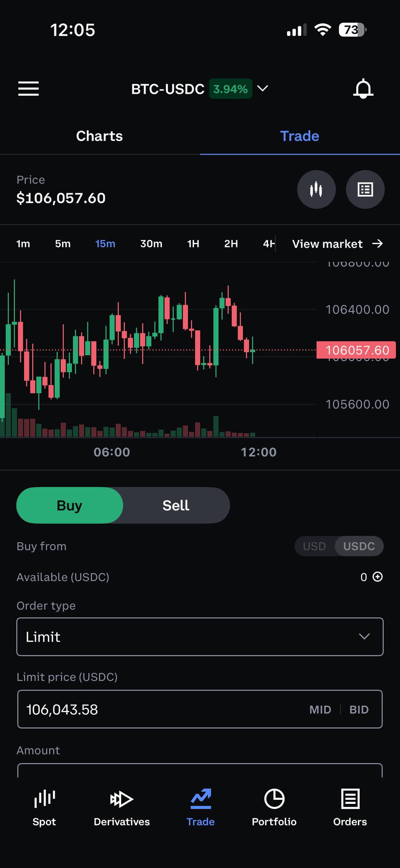400x868 pixels.
Task: Add funds with the plus icon
Action: coord(377,577)
